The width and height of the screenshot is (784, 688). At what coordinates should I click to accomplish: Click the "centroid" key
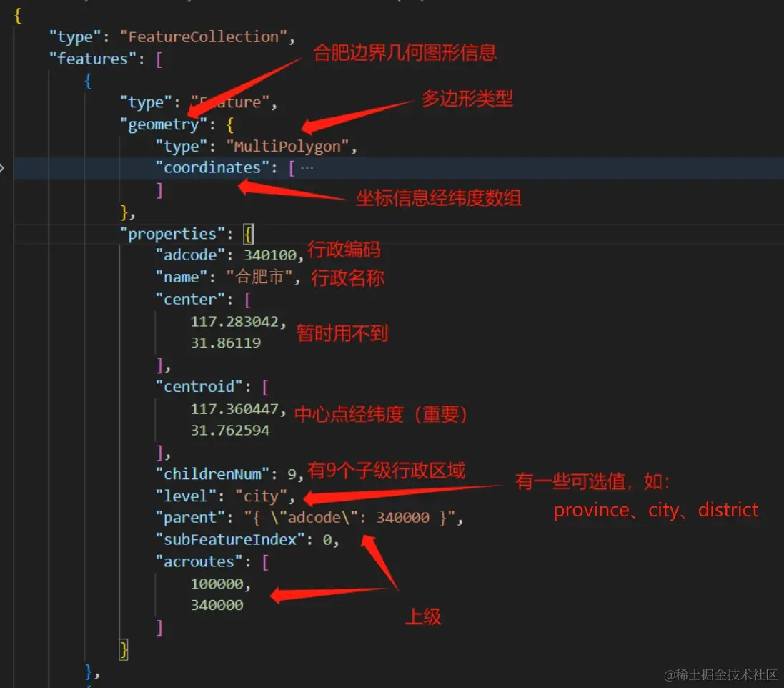coord(199,387)
